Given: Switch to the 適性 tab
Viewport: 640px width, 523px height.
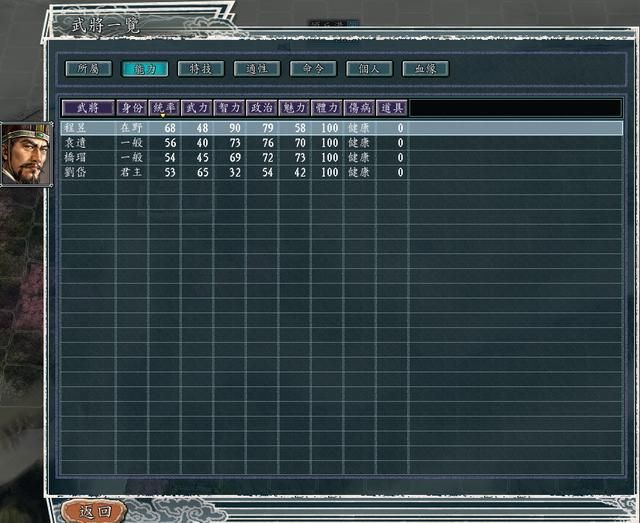Looking at the screenshot, I should (257, 69).
